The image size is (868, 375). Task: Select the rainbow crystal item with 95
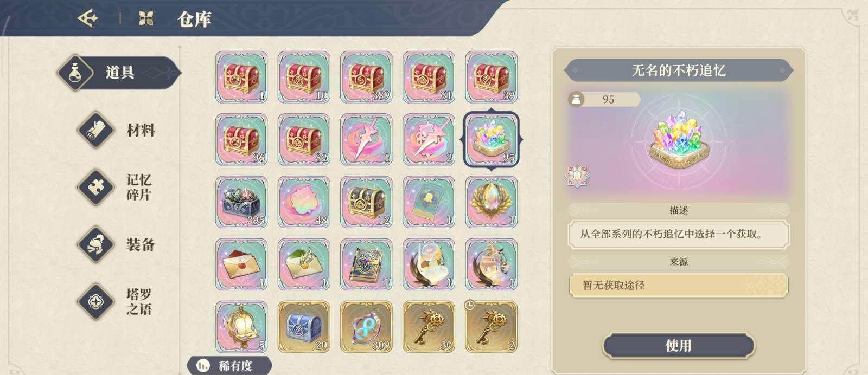(x=492, y=139)
